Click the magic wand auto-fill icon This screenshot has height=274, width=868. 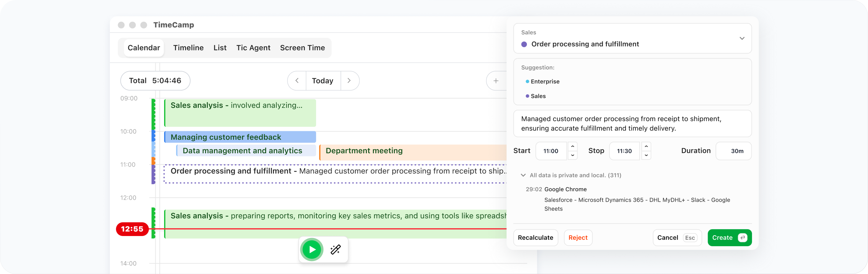335,250
